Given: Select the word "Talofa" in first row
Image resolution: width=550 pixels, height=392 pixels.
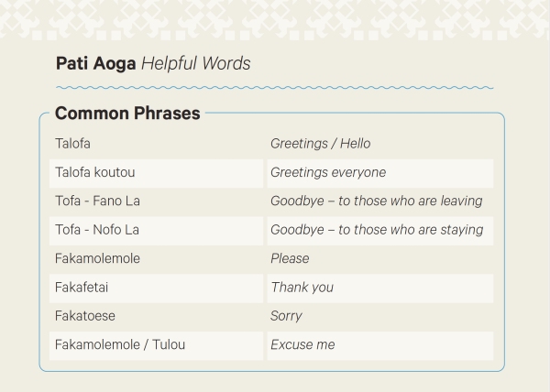Looking at the screenshot, I should pyautogui.click(x=73, y=144).
